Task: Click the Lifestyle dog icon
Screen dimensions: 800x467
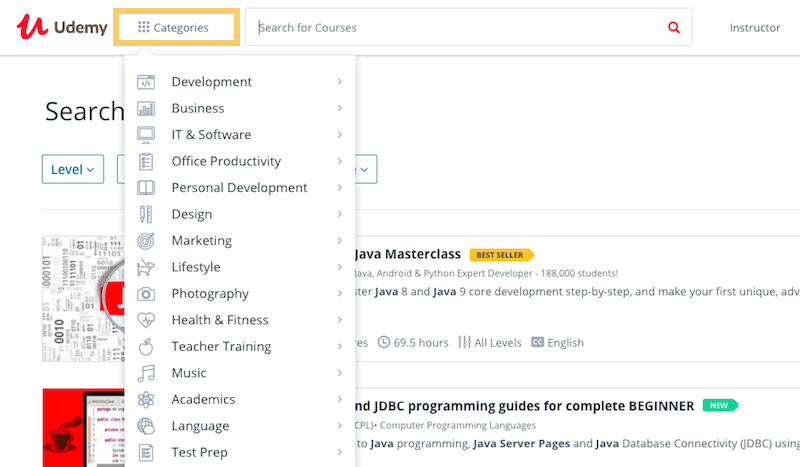Action: click(146, 267)
